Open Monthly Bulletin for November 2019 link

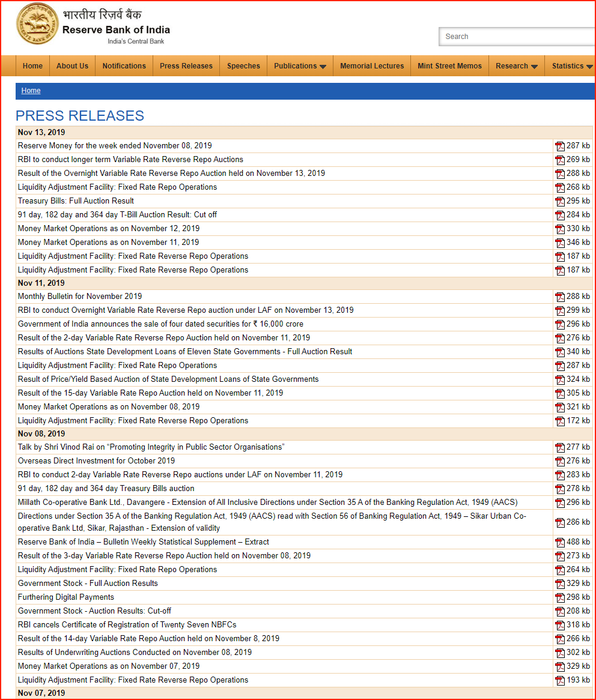tap(80, 297)
